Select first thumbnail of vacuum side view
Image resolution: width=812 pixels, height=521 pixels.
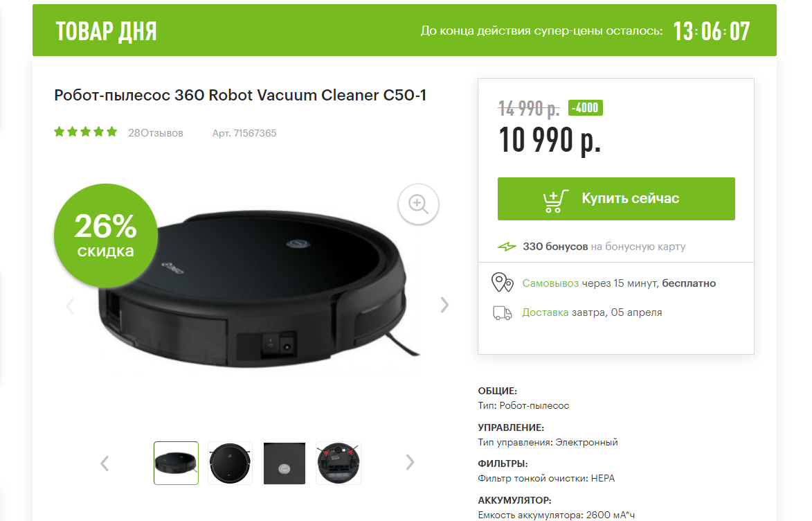176,463
